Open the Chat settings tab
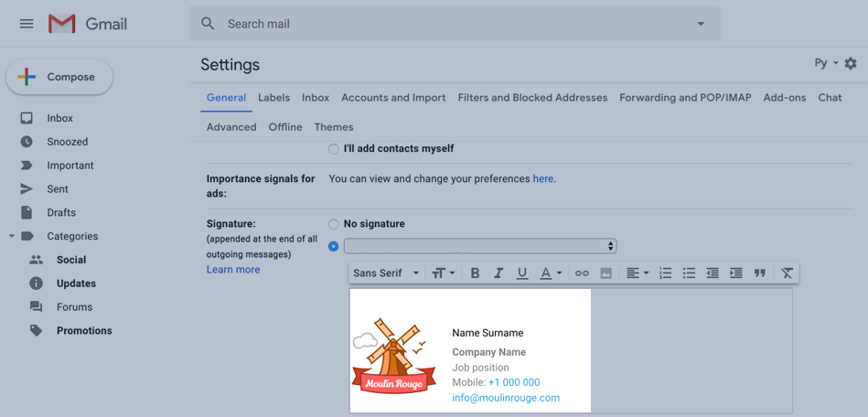This screenshot has height=417, width=868. click(x=830, y=98)
